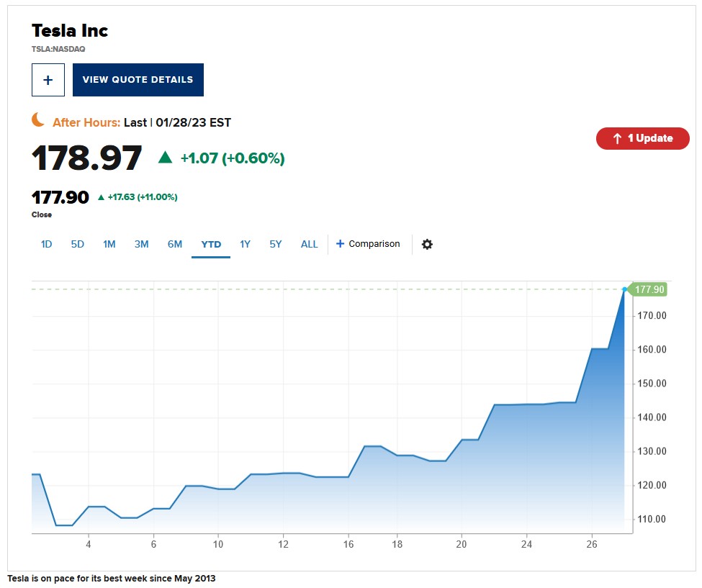The image size is (702, 588).
Task: Click the 160.00 y-axis label
Action: pyautogui.click(x=652, y=350)
